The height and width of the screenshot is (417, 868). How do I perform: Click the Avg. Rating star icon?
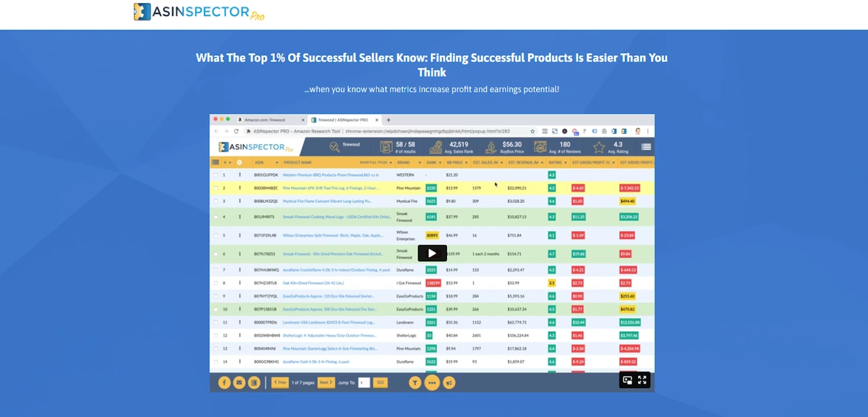click(599, 147)
